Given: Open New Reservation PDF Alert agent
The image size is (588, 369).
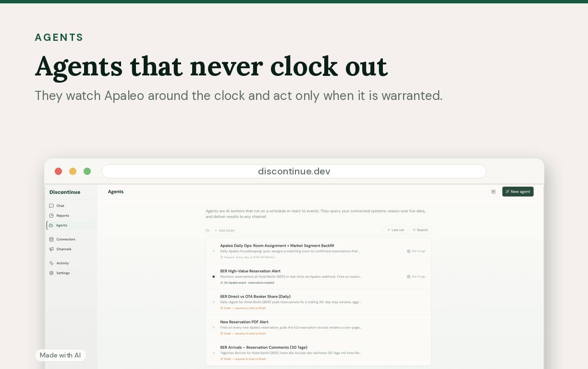Looking at the screenshot, I should coord(318,328).
